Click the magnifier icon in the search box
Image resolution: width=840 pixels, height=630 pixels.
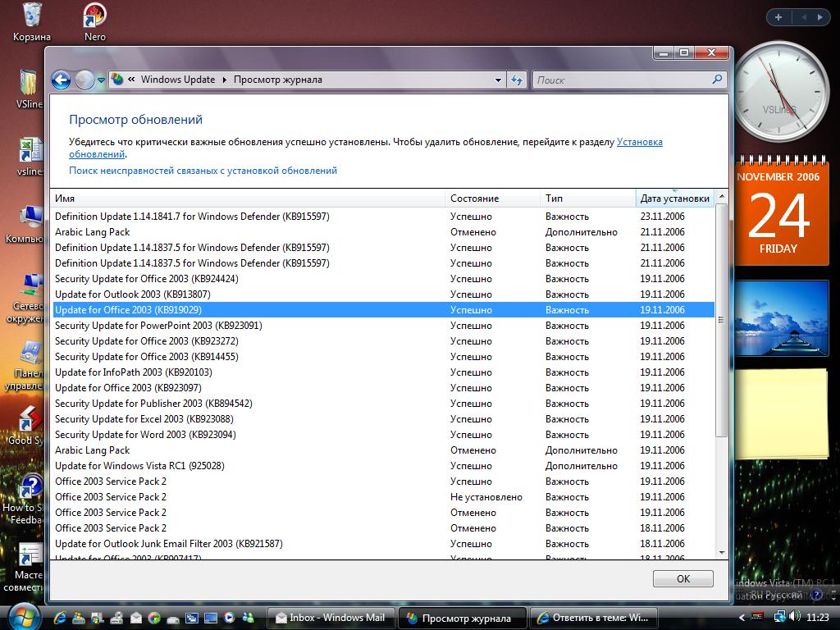718,80
